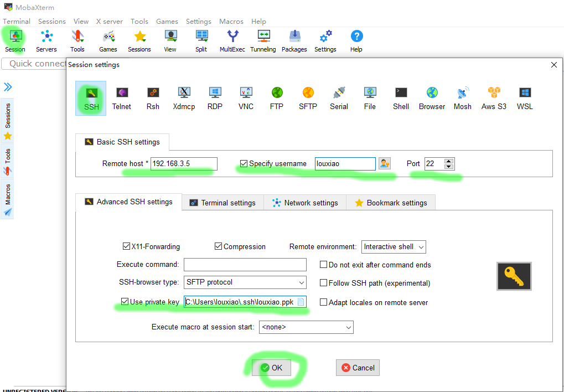Screen dimensions: 564x392
Task: Open Tunneling from the toolbar
Action: 263,42
